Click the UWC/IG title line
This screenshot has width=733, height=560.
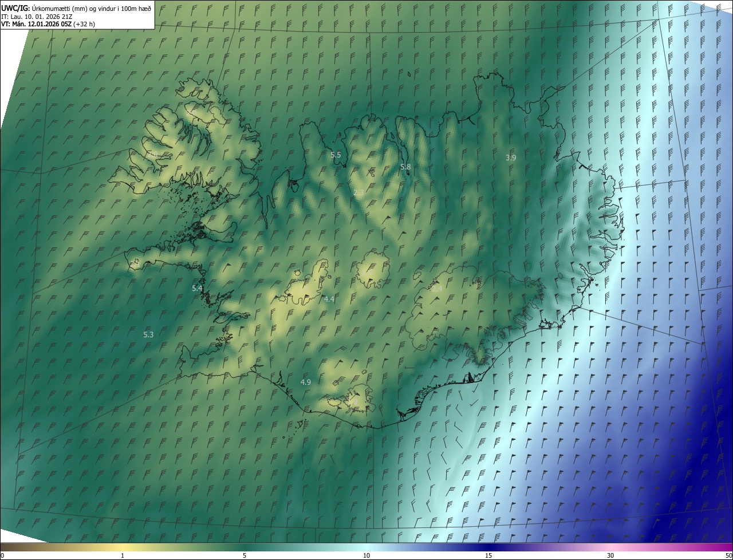point(77,7)
